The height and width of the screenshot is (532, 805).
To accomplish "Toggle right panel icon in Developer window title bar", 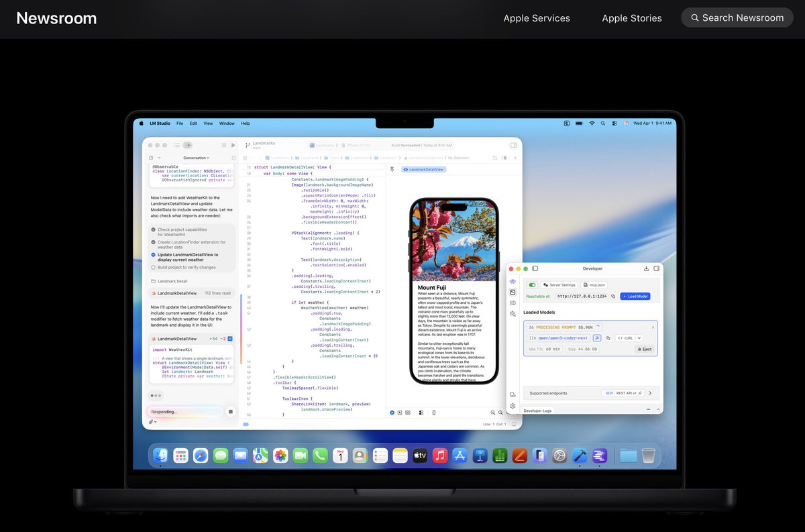I will pyautogui.click(x=656, y=268).
